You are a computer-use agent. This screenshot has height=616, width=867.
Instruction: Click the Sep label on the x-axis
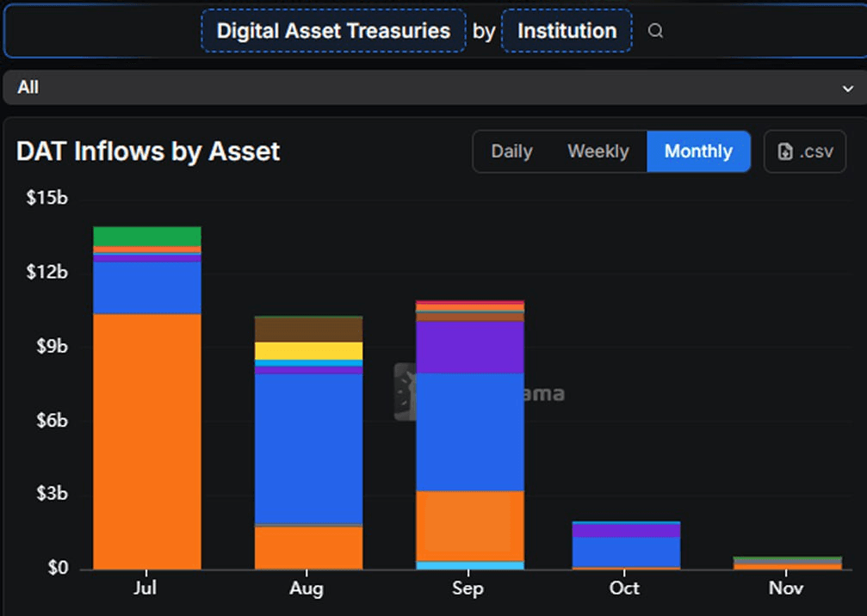pos(468,588)
